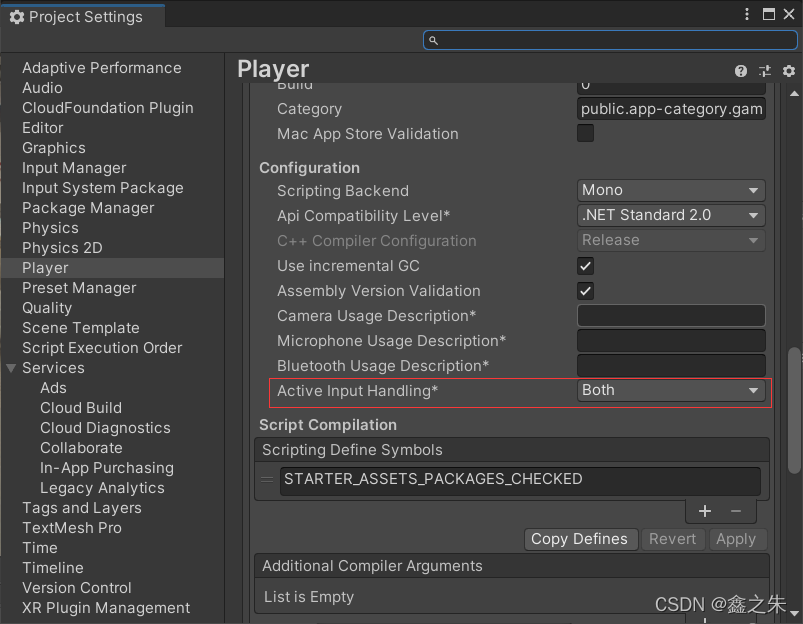Click the Copy Defines button
Image resolution: width=803 pixels, height=624 pixels.
580,539
